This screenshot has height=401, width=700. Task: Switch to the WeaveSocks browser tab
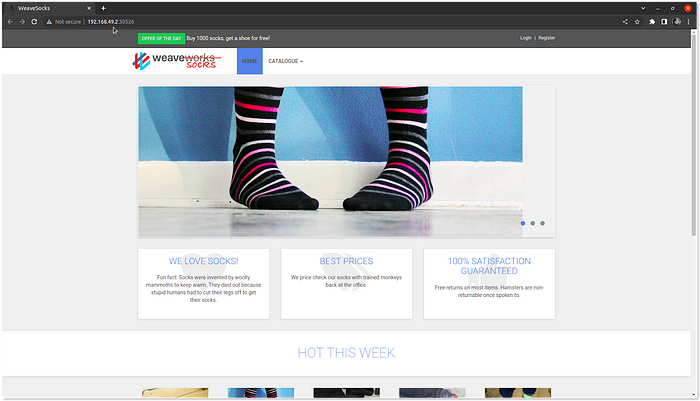coord(45,8)
